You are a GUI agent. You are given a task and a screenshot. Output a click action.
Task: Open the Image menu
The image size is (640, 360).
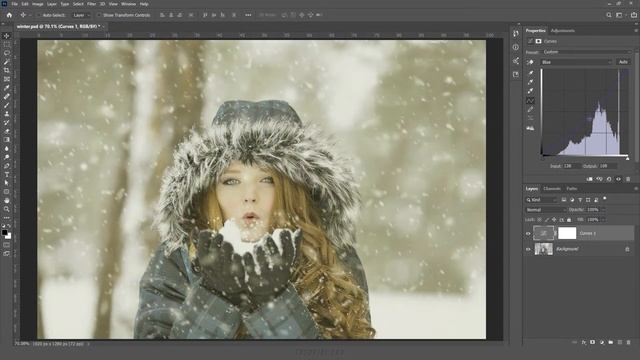(x=38, y=4)
